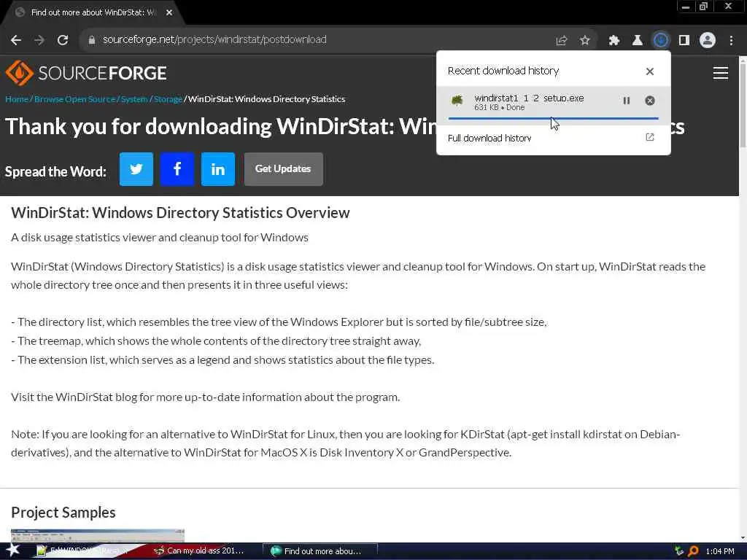Click the magnifier tray icon
Viewport: 747px width, 560px height.
point(693,551)
